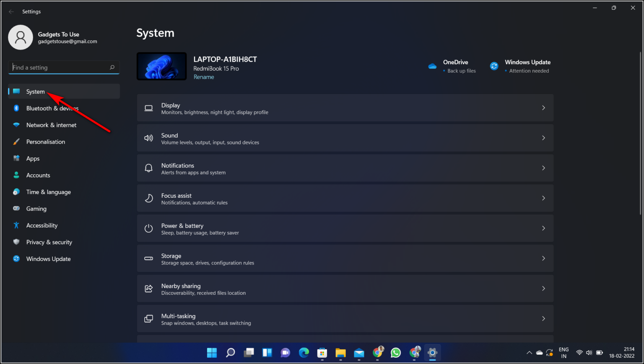Expand the Power & battery row

(x=345, y=228)
